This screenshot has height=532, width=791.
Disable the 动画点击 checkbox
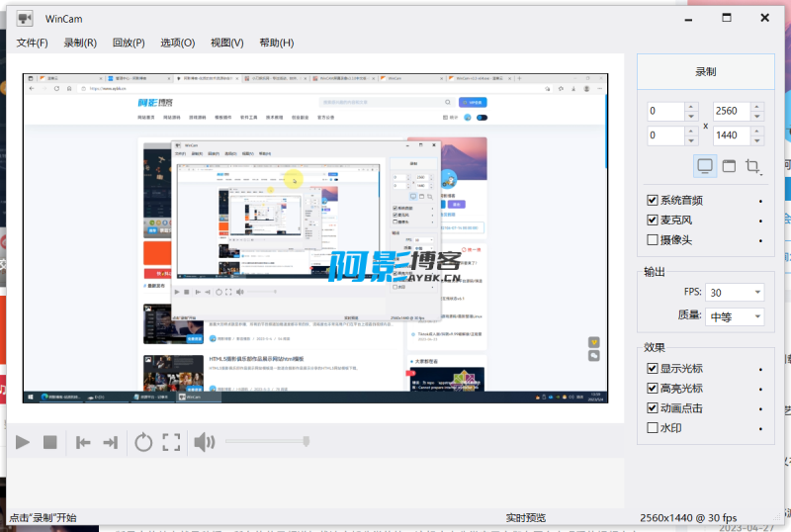coord(653,407)
